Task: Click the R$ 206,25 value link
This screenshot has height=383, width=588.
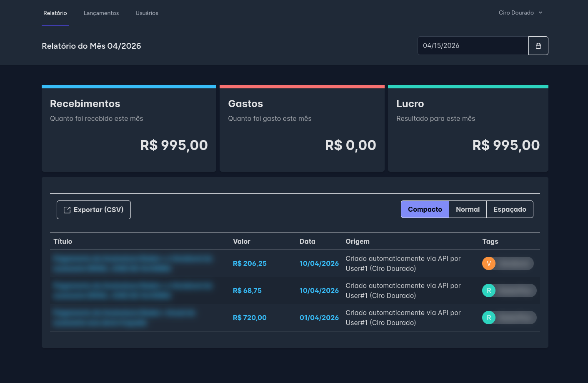Action: pos(250,263)
